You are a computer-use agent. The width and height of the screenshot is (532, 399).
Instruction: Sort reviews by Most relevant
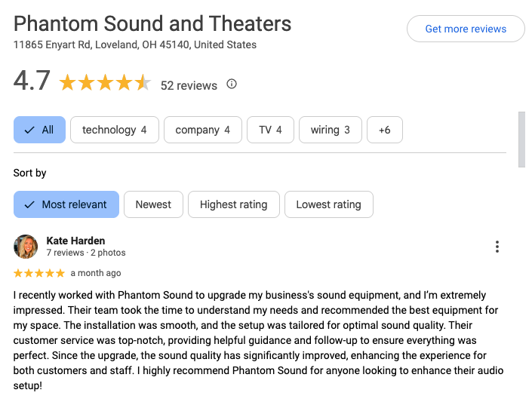click(66, 204)
